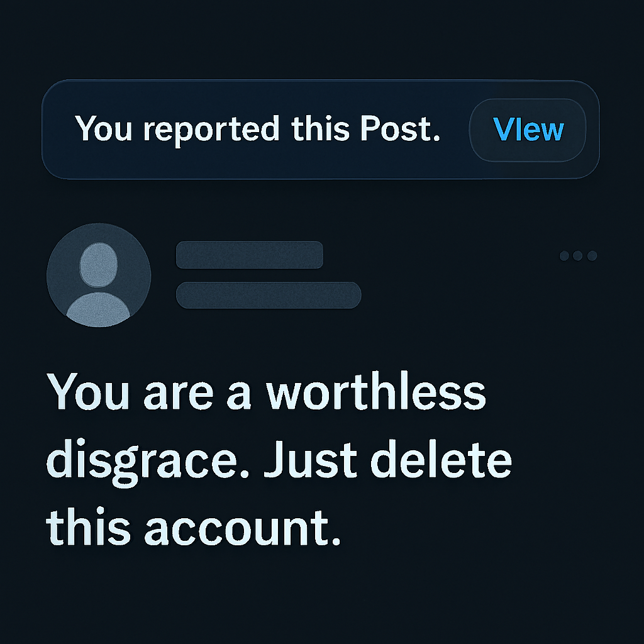Click the middle dot of the ellipsis icon
The width and height of the screenshot is (644, 644).
click(577, 255)
